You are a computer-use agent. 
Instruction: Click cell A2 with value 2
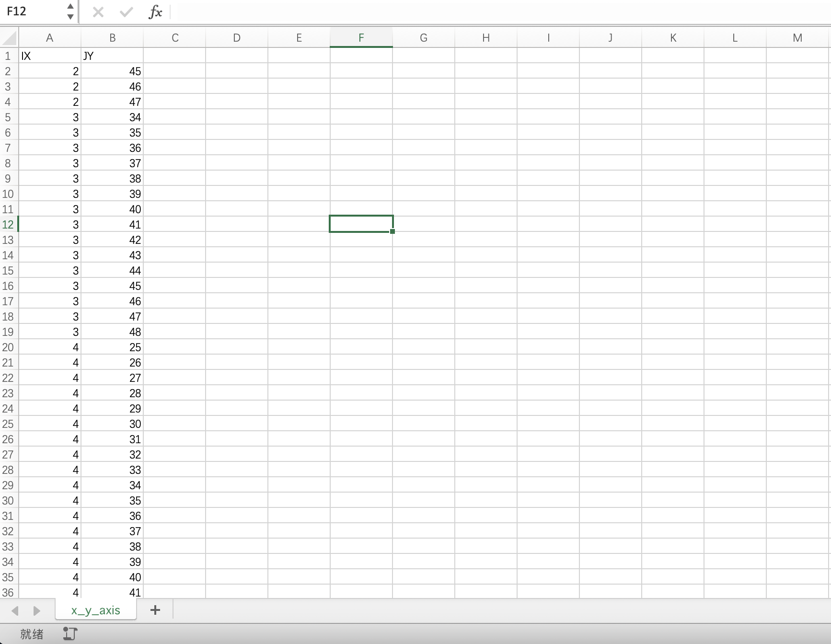point(50,71)
